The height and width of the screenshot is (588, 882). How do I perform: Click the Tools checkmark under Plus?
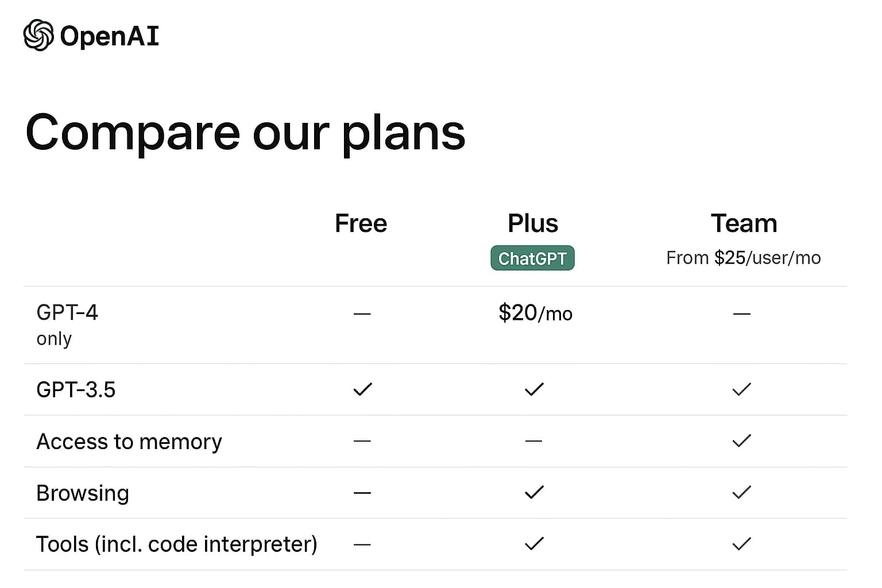pos(534,544)
